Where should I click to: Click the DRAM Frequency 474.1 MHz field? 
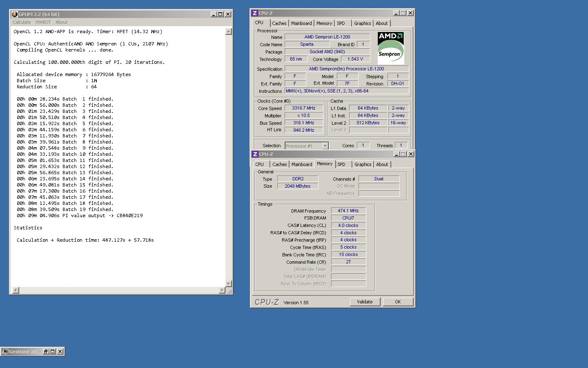[348, 211]
